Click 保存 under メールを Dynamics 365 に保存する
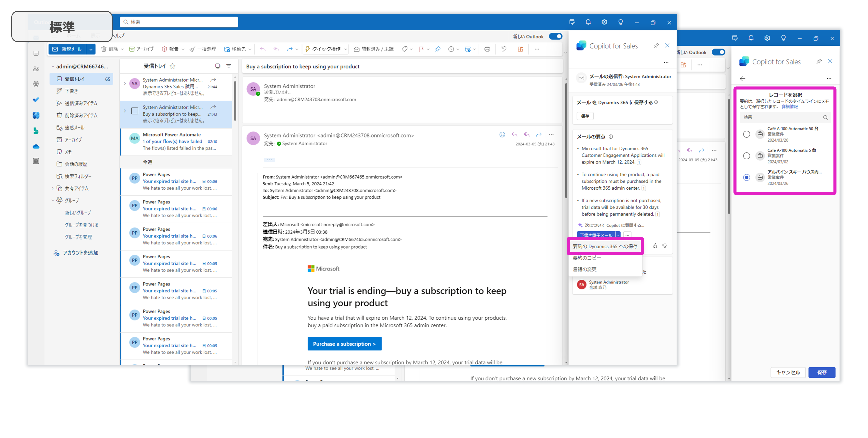The height and width of the screenshot is (438, 868). pyautogui.click(x=585, y=116)
